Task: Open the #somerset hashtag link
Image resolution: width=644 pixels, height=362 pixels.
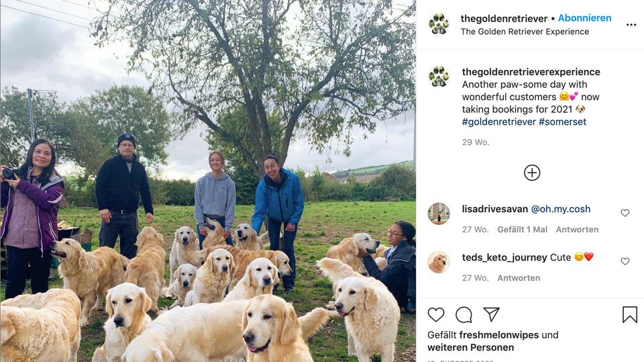Action: [x=562, y=122]
